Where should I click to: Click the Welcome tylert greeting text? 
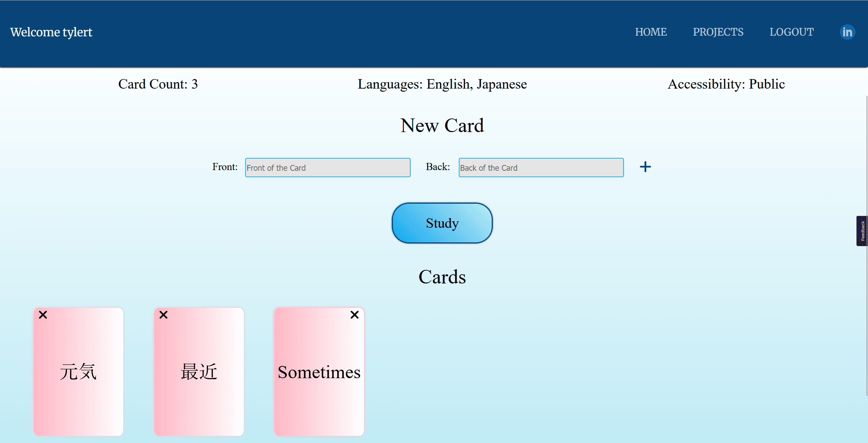point(51,32)
